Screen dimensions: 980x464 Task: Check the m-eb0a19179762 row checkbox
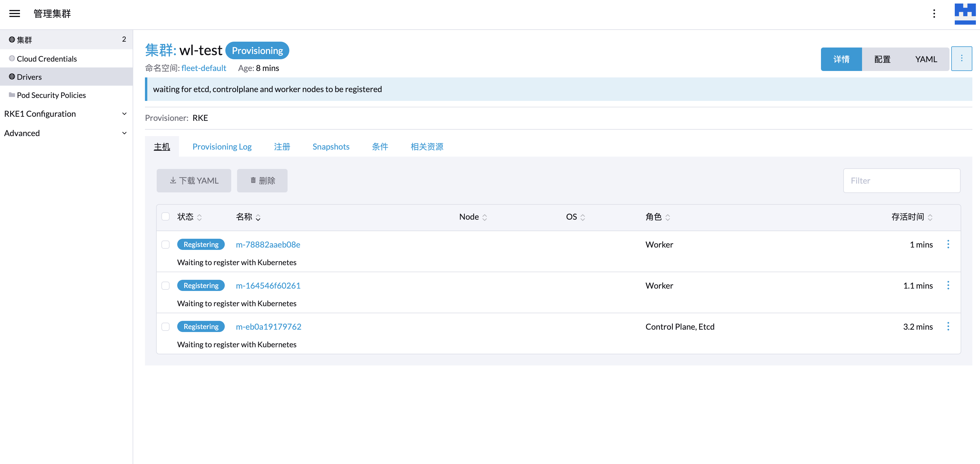165,327
